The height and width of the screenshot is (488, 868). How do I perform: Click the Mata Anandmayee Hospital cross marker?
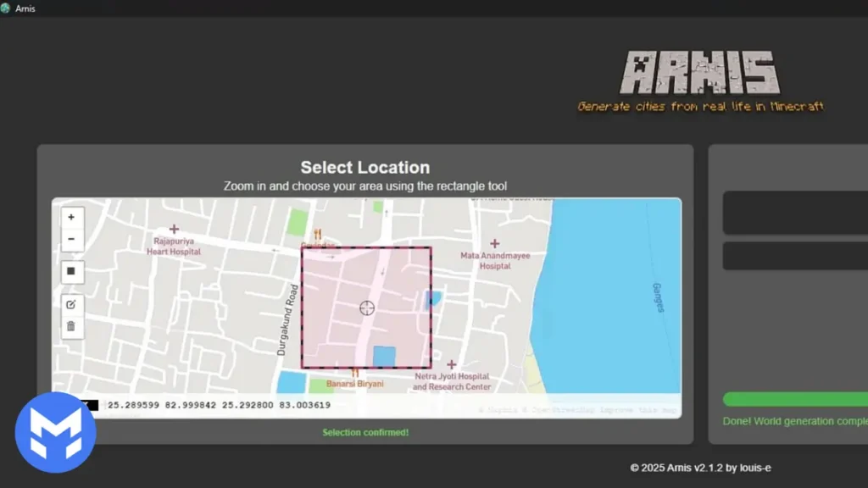point(494,243)
